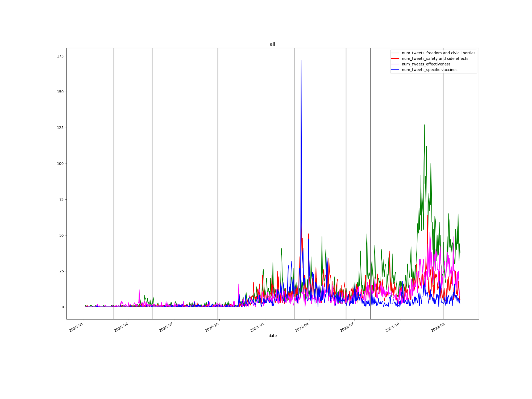532x399 pixels.
Task: Select 'num_tweets_effectiveness' legend entry text
Action: (x=426, y=64)
